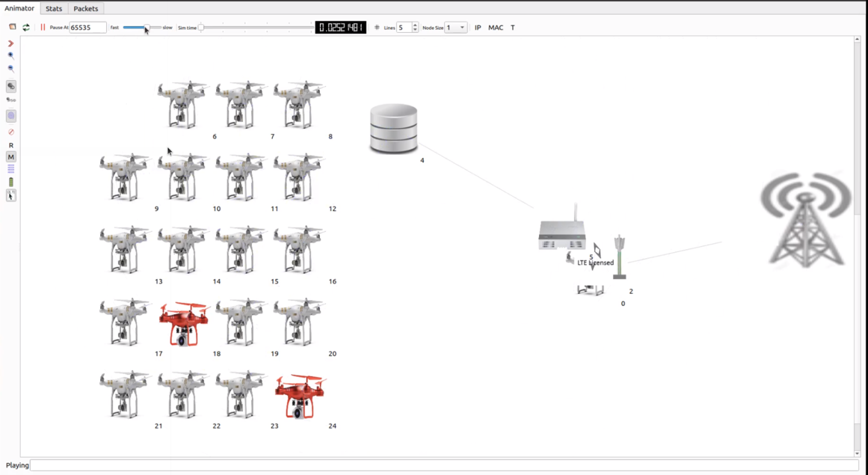This screenshot has width=868, height=475.
Task: Pause the animation playback
Action: tap(42, 27)
